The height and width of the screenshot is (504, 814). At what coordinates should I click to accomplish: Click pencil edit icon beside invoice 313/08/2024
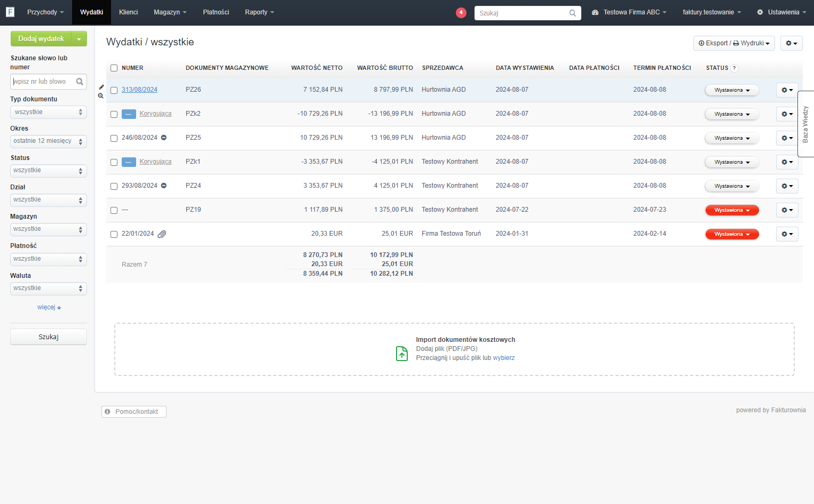[x=101, y=87]
